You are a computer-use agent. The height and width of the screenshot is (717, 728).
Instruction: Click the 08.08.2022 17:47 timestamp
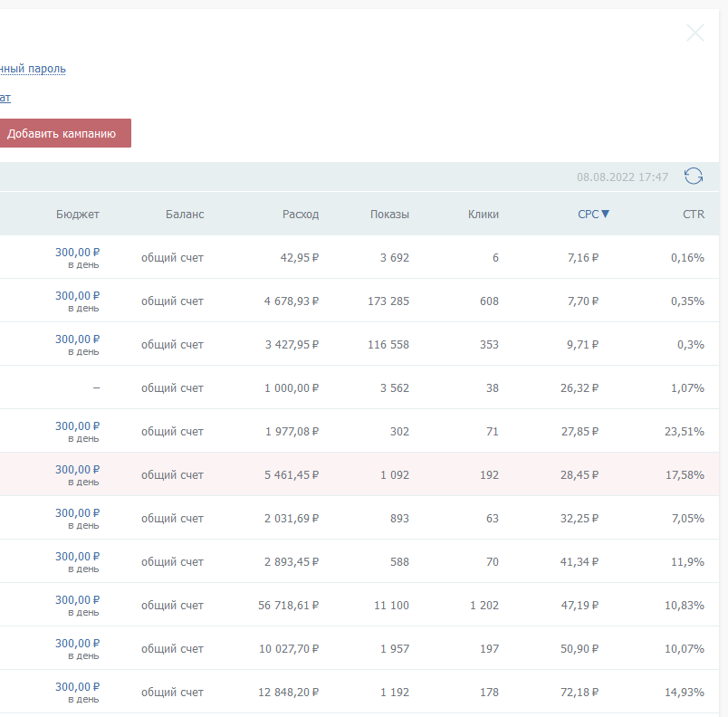pos(622,177)
